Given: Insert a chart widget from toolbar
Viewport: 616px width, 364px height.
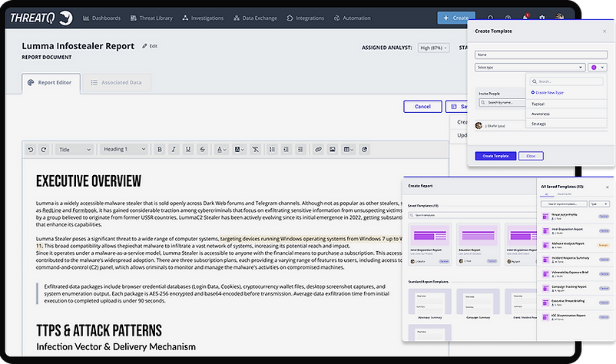Looking at the screenshot, I should [x=365, y=150].
